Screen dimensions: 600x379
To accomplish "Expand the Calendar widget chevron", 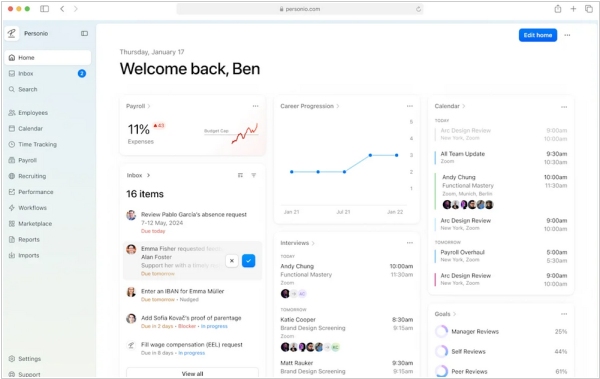I will 464,106.
